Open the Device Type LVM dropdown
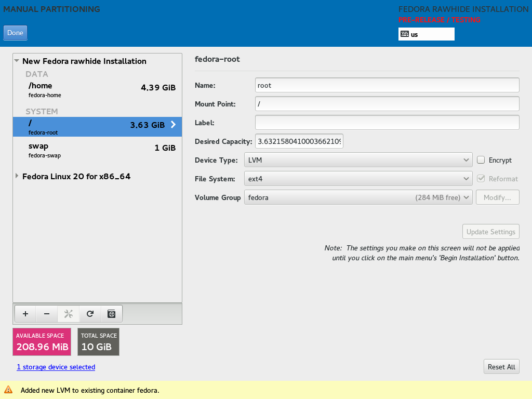 [x=358, y=160]
